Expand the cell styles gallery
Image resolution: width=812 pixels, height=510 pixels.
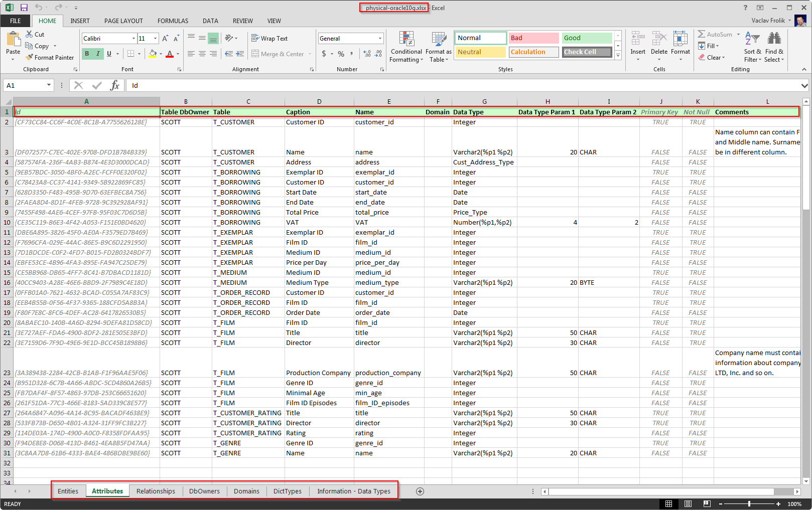point(618,55)
